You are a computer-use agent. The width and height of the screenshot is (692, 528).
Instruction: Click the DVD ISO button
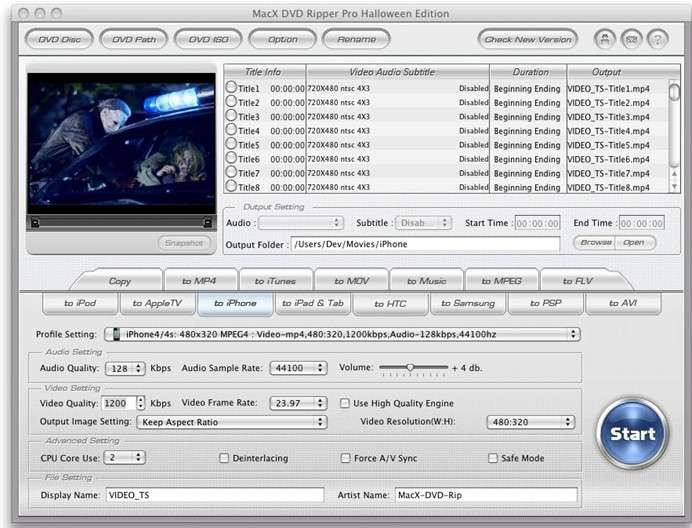[x=208, y=39]
